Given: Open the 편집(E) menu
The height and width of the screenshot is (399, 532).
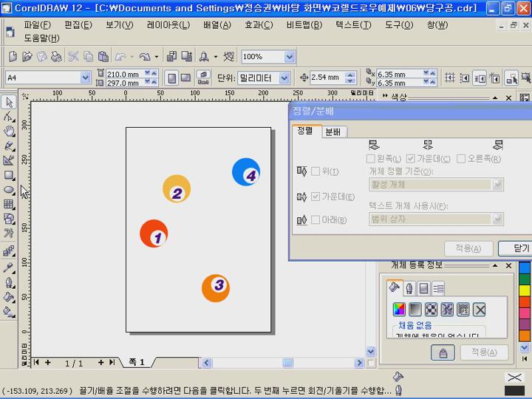Looking at the screenshot, I should tap(78, 25).
